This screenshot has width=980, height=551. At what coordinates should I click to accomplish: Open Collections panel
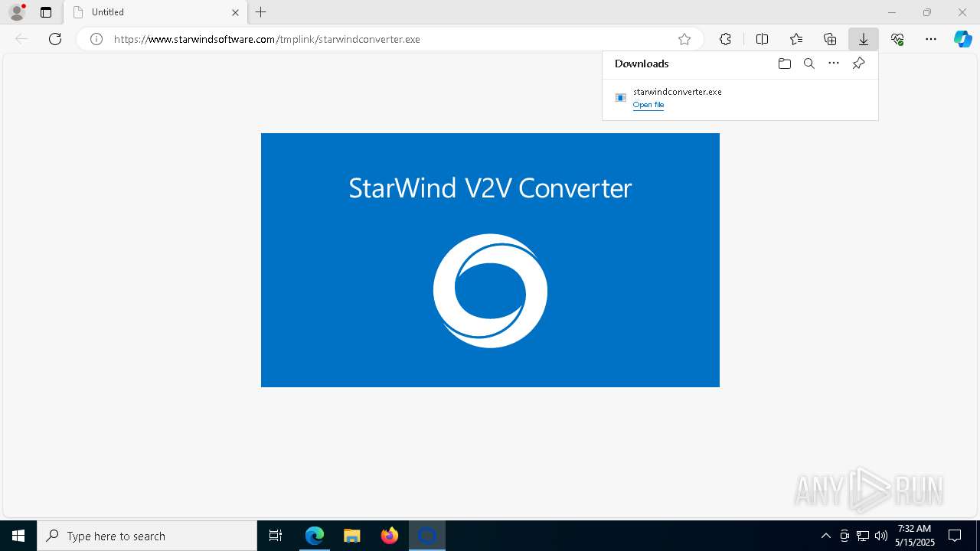(x=830, y=39)
